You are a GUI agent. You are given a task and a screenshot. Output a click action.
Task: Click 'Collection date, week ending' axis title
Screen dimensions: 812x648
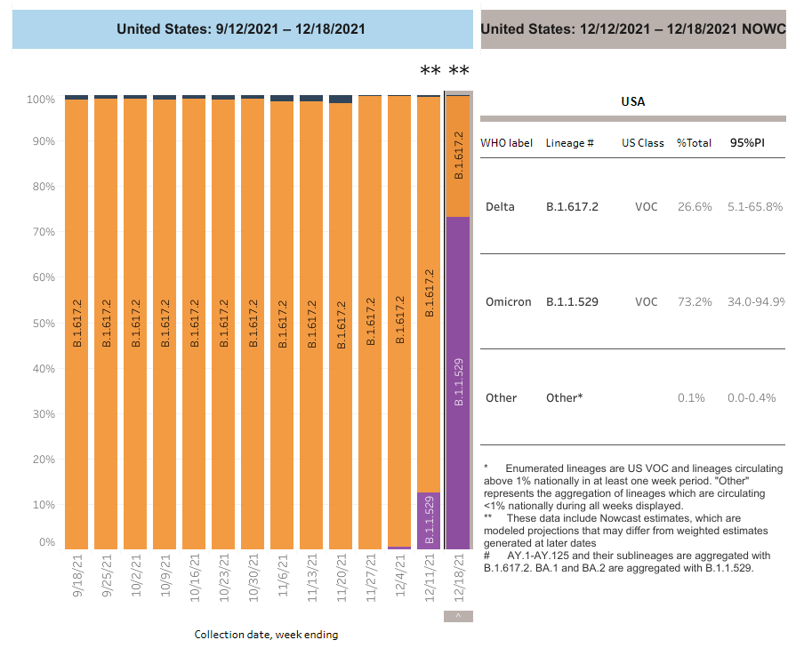[266, 635]
